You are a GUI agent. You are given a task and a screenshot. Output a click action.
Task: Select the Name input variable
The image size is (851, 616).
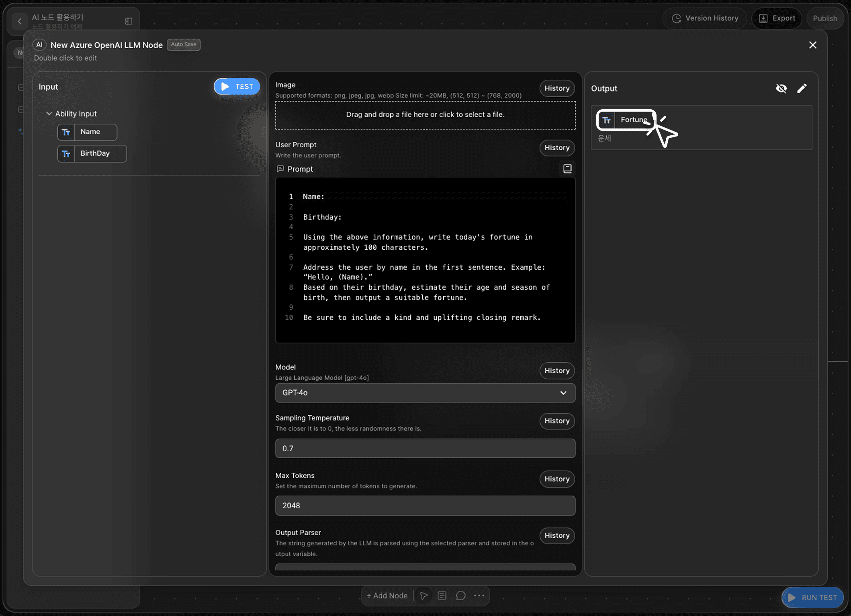(87, 132)
